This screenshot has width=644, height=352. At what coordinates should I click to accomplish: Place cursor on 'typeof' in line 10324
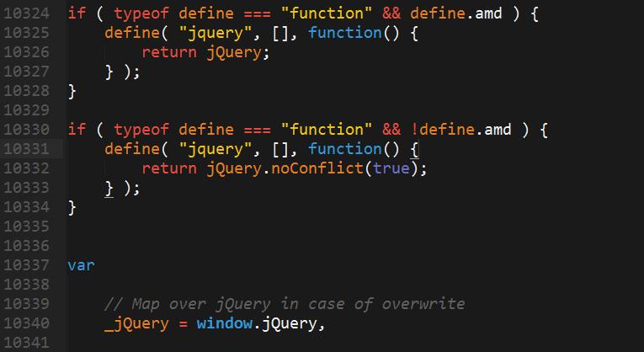(141, 13)
